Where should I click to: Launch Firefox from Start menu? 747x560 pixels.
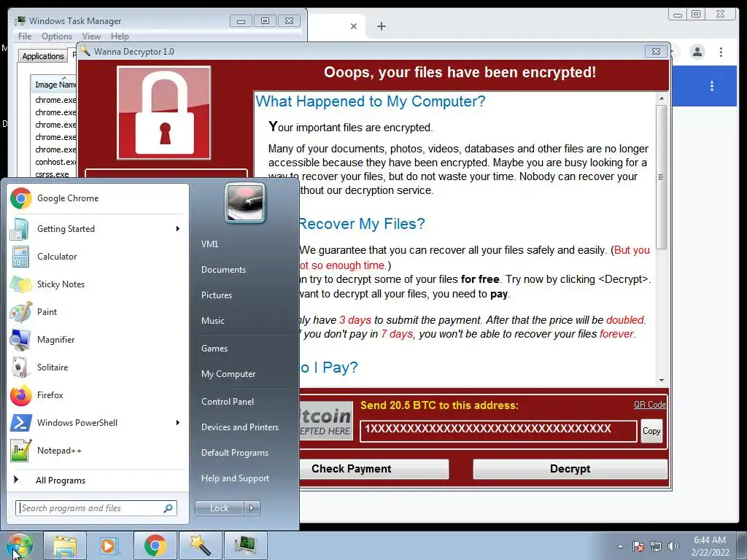[98, 394]
